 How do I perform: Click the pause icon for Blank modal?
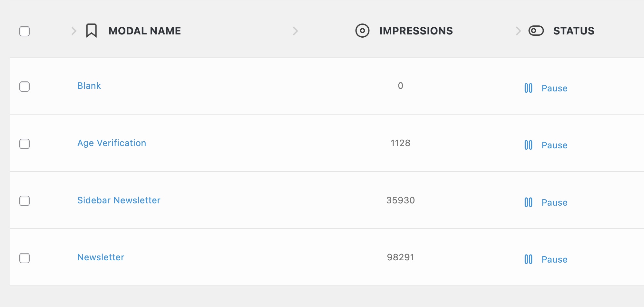pyautogui.click(x=528, y=88)
